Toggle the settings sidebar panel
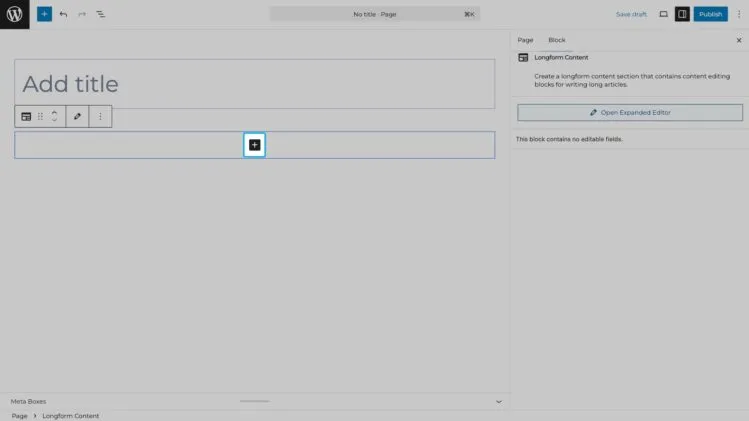 pyautogui.click(x=682, y=14)
